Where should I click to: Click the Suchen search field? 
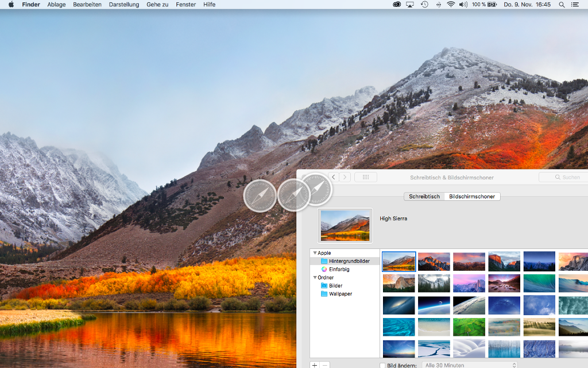click(x=564, y=177)
